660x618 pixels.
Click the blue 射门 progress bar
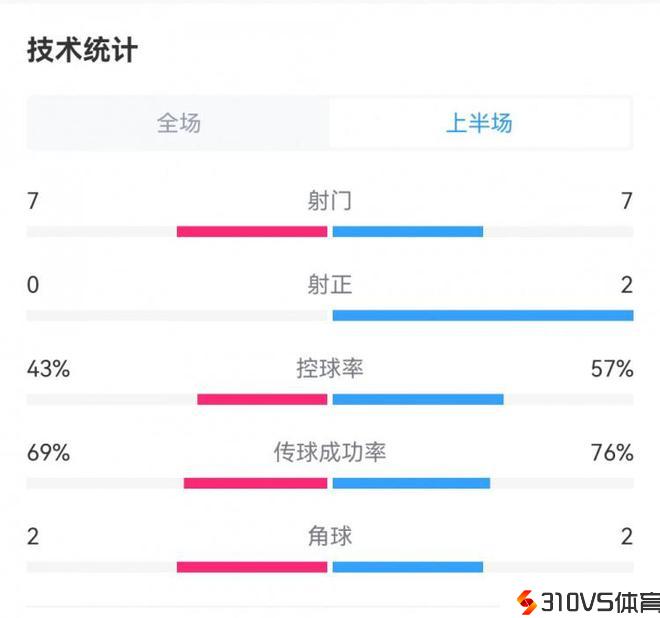pyautogui.click(x=408, y=232)
